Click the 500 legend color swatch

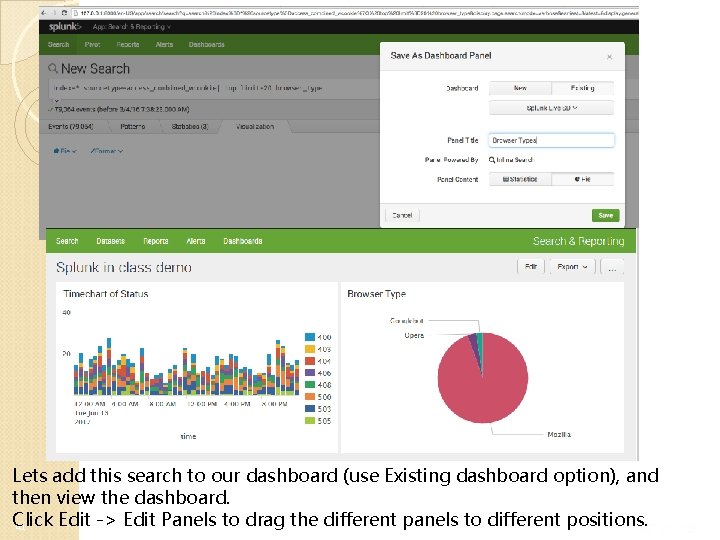(x=310, y=397)
